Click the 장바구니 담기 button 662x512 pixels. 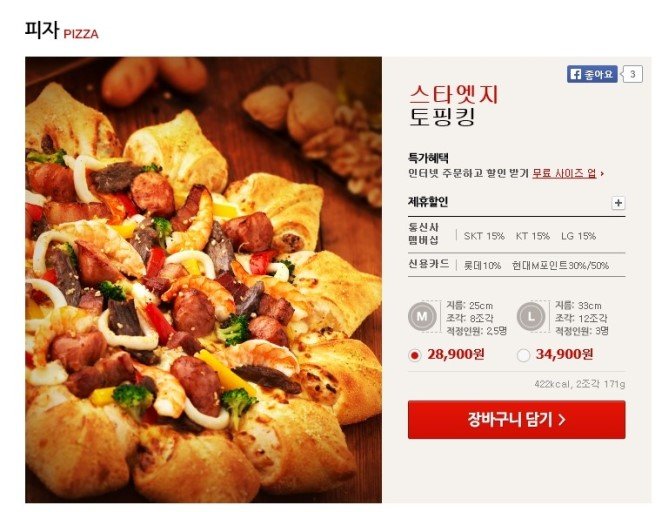[x=516, y=420]
